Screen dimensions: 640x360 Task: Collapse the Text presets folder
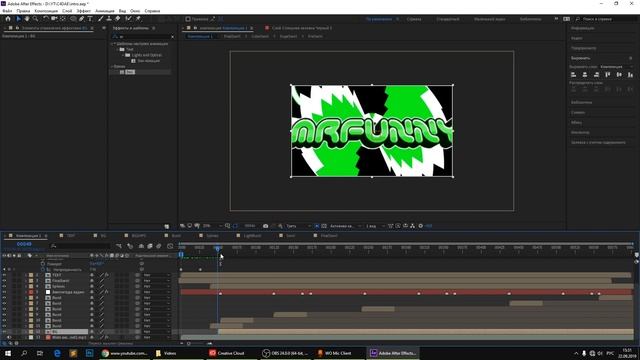click(x=118, y=49)
